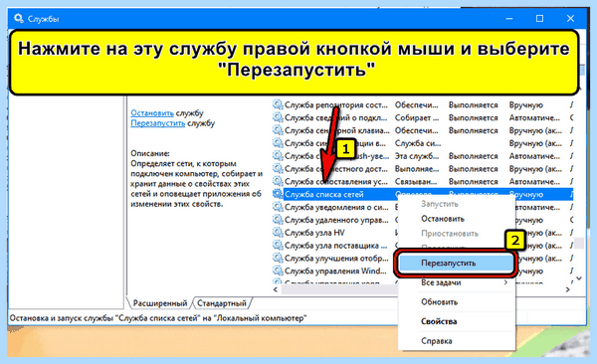This screenshot has width=597, height=364.
Task: Click Вручную startup type of Служба репозитория
Action: [526, 104]
